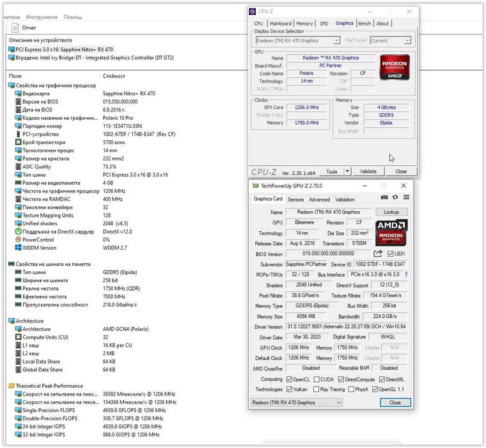Click the AMD Radeon logo in GPU-Z
The image size is (486, 448).
(391, 233)
